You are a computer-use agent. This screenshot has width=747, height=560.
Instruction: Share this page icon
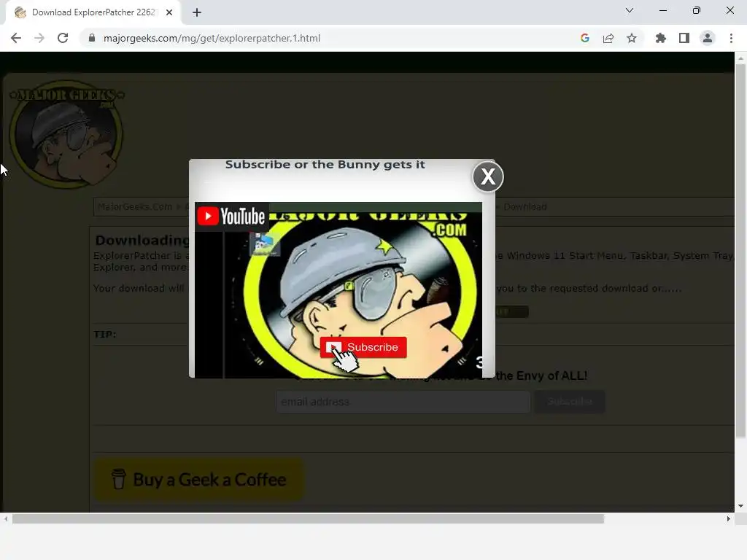608,38
